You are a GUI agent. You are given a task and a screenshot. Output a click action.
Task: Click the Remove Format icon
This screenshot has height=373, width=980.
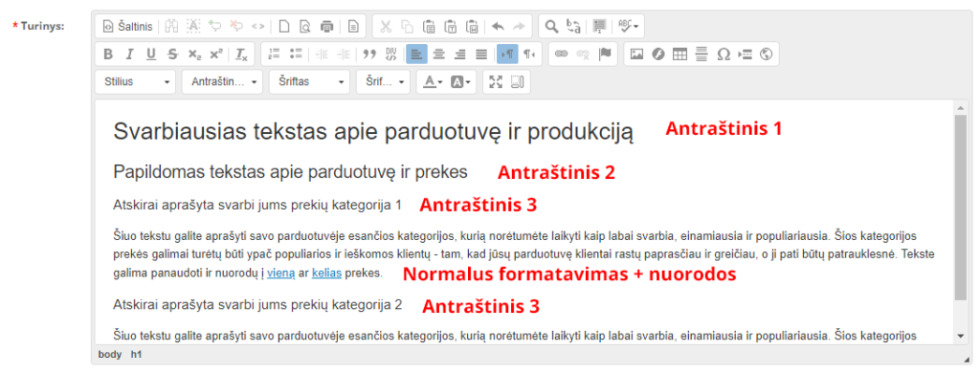[x=241, y=55]
